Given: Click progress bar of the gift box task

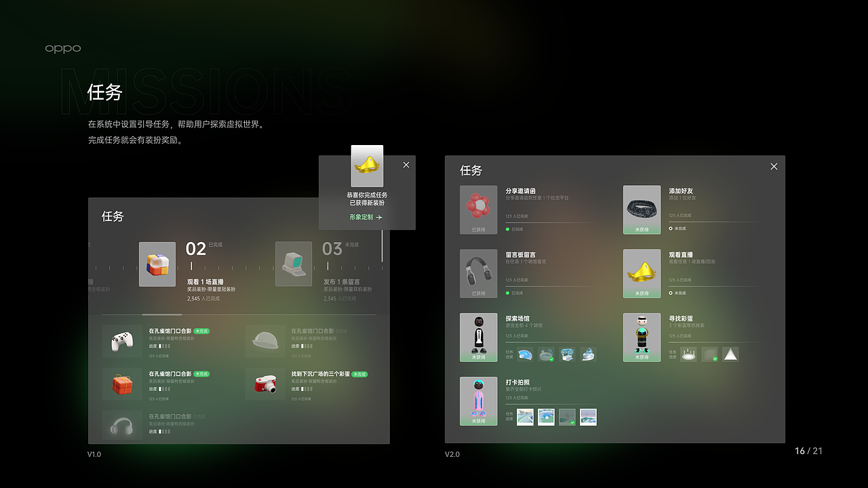Looking at the screenshot, I should click(x=165, y=389).
